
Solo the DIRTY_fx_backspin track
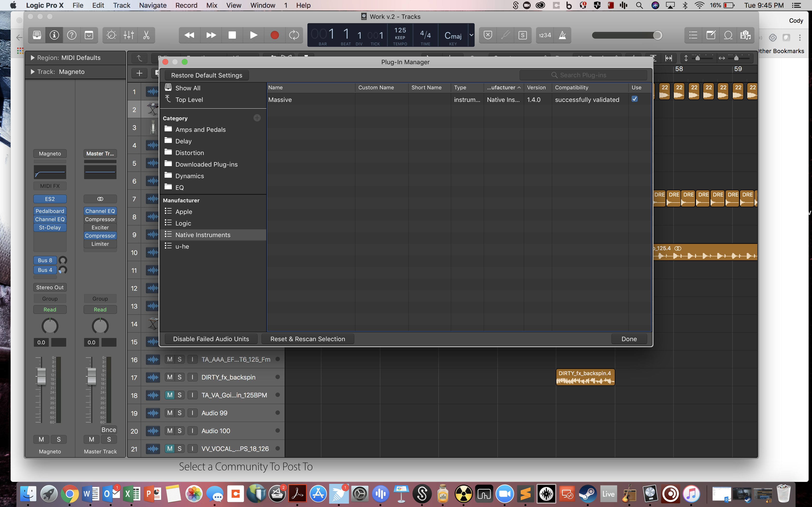coord(180,377)
